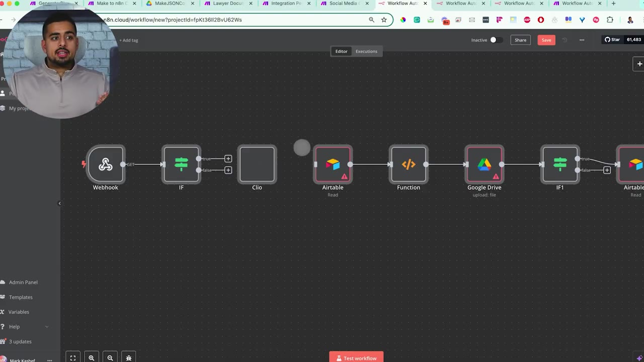Switch to Social Media browser tab

click(x=344, y=4)
